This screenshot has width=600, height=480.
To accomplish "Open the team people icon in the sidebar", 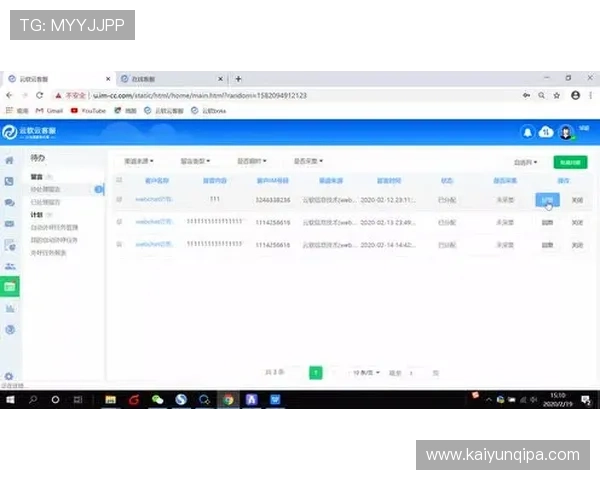I will (10, 266).
